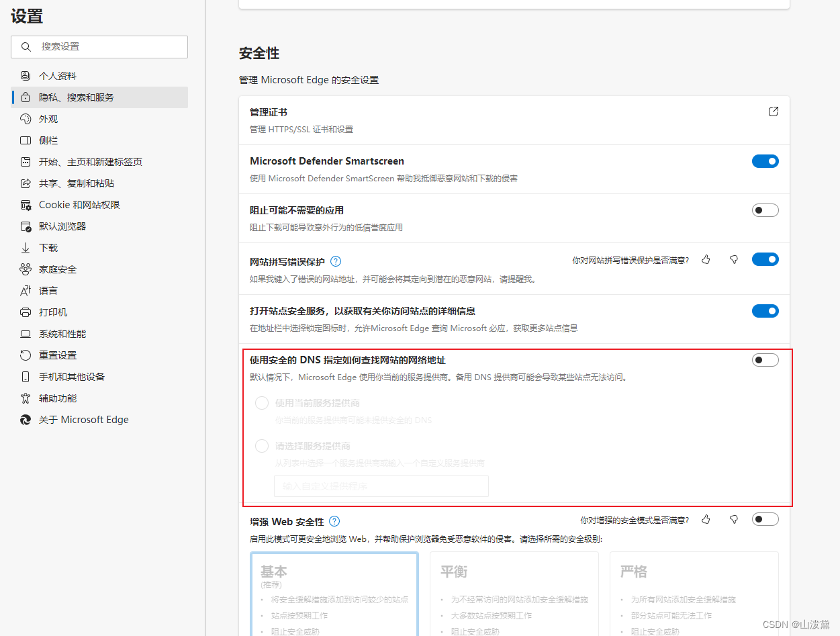Click the appearance icon beside 外观
The width and height of the screenshot is (840, 636).
[x=26, y=119]
